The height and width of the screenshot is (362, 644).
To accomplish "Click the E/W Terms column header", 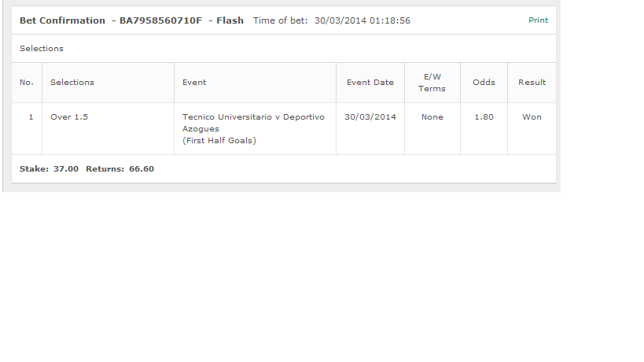I will (x=432, y=83).
